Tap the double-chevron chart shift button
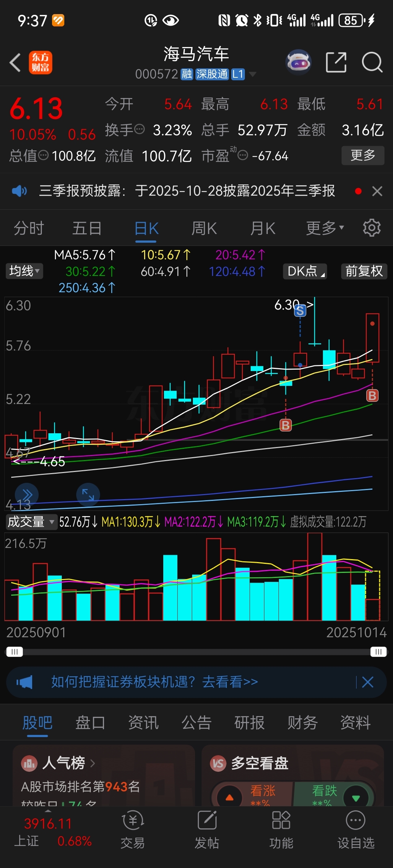393x868 pixels. (27, 494)
